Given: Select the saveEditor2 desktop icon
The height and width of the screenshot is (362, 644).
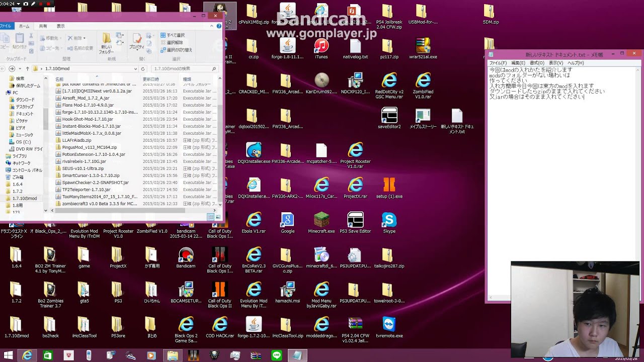Looking at the screenshot, I should click(x=389, y=119).
